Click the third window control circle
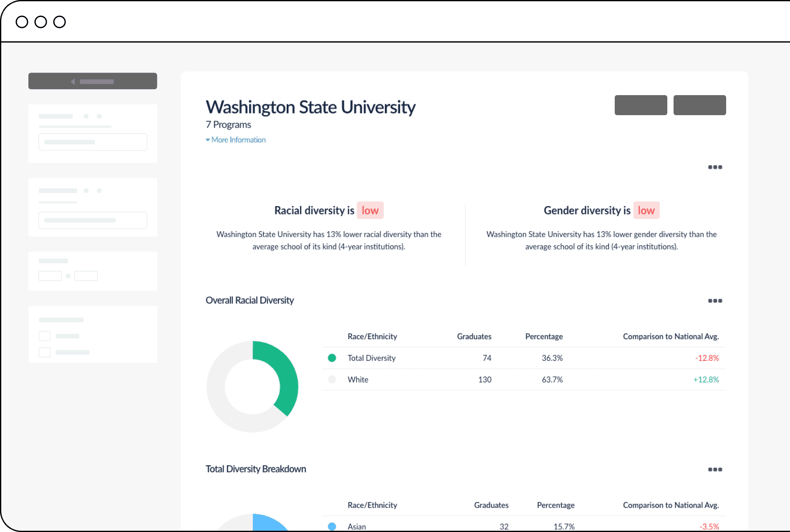The width and height of the screenshot is (790, 532). (x=60, y=22)
